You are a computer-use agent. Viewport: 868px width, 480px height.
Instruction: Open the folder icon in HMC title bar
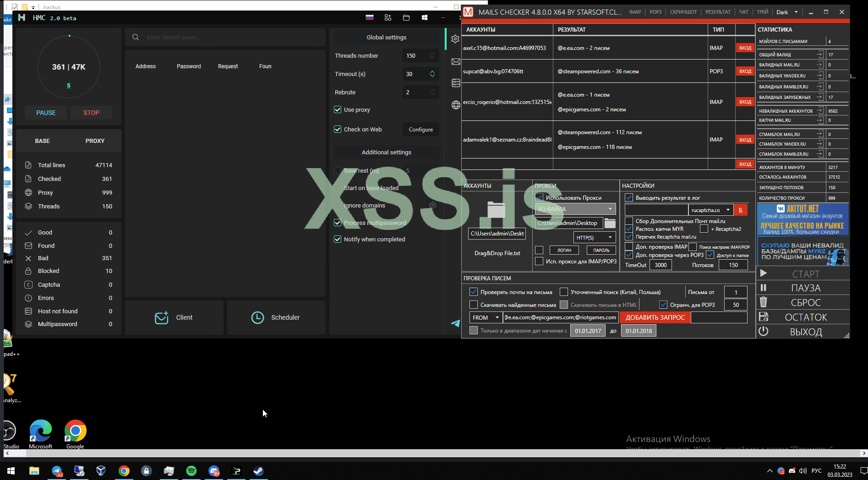tap(406, 17)
